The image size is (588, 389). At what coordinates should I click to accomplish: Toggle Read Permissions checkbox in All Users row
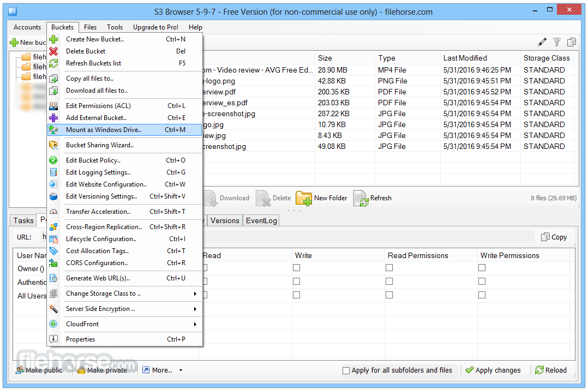[x=389, y=295]
